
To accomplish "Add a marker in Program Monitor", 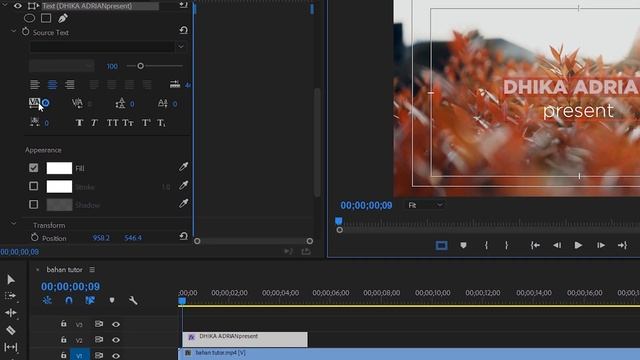I will [x=463, y=245].
